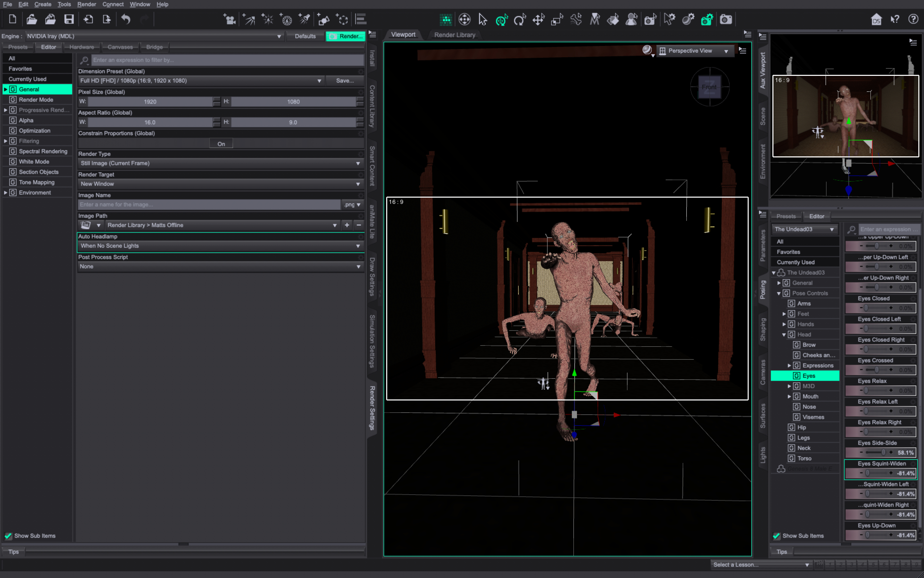Select Tone Mapping in Render Settings list
924x578 pixels.
click(37, 182)
